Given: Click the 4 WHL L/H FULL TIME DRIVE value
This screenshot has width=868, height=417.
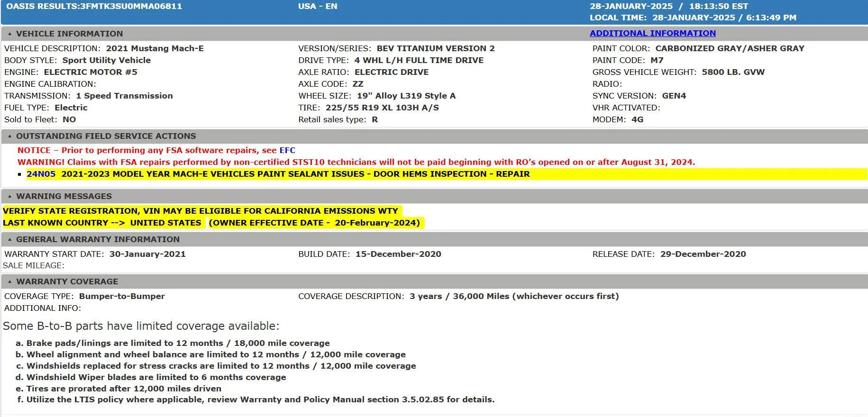Looking at the screenshot, I should [419, 60].
